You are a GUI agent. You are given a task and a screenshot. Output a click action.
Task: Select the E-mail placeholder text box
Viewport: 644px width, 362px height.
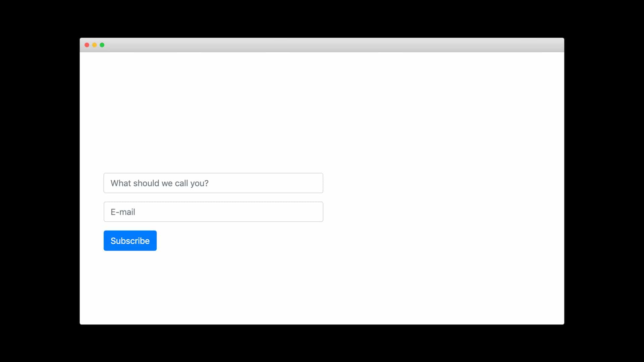213,212
